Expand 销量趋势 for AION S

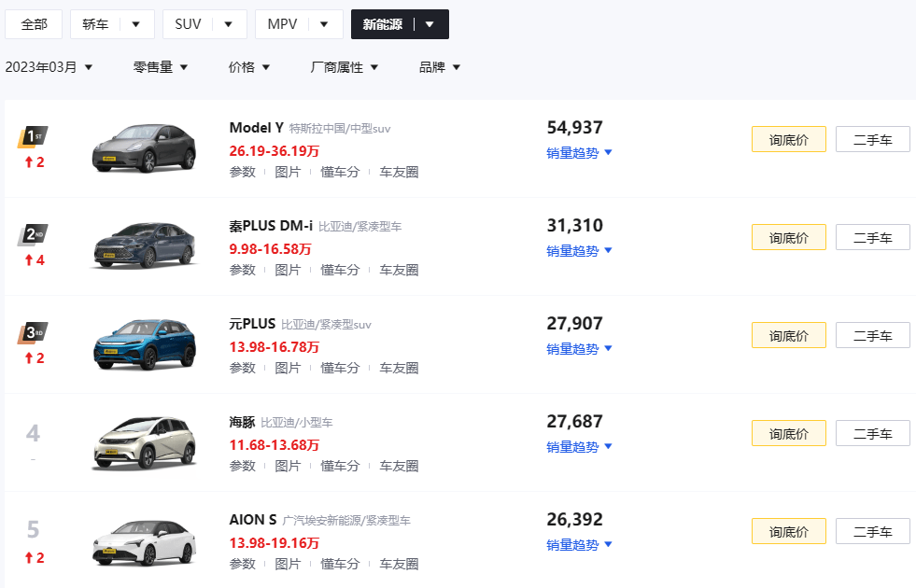pyautogui.click(x=579, y=545)
